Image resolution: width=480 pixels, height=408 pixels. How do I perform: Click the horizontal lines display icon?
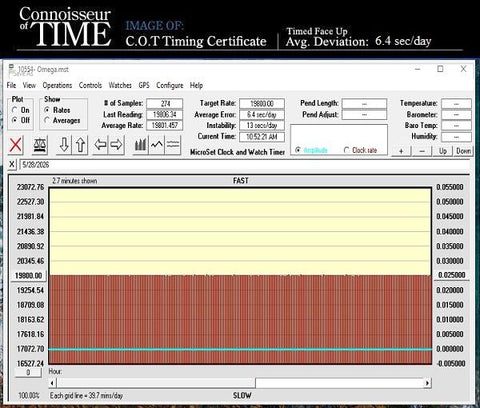click(x=173, y=145)
